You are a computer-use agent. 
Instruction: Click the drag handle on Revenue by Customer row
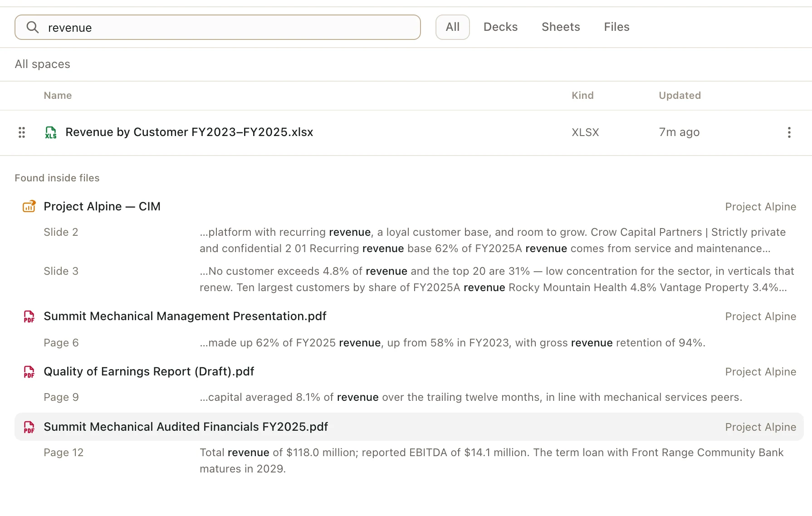pos(21,132)
